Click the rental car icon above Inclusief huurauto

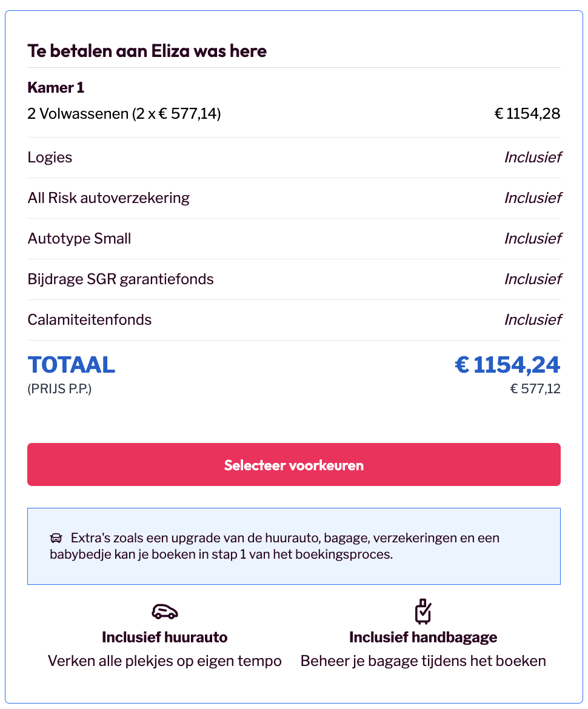[164, 611]
